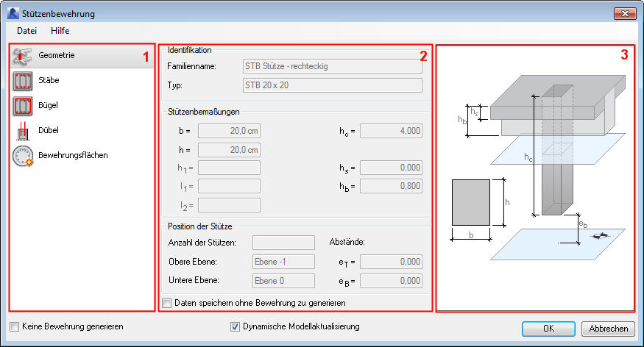Check Daten speichern ohne Bewehrung zu generieren
The width and height of the screenshot is (644, 347).
(x=167, y=303)
